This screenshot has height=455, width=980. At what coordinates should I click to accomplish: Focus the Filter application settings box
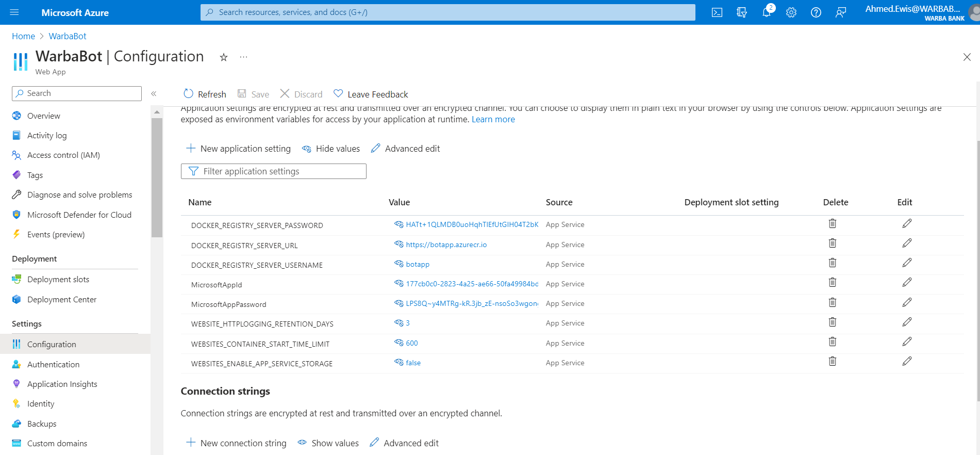(274, 171)
